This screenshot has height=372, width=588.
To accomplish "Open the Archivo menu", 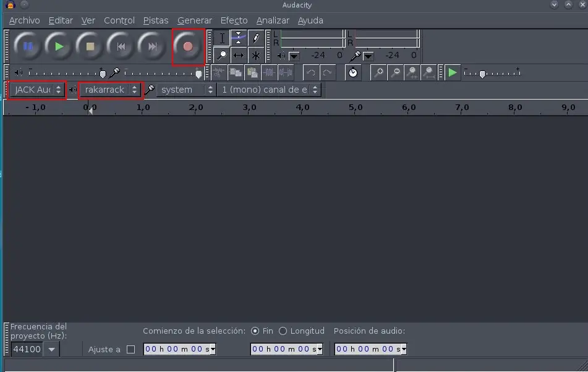I will (x=24, y=20).
